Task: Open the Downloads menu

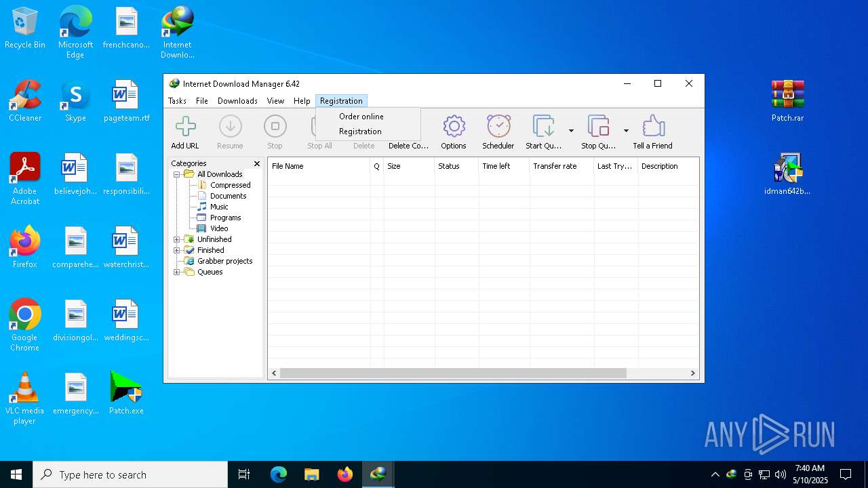Action: click(237, 101)
